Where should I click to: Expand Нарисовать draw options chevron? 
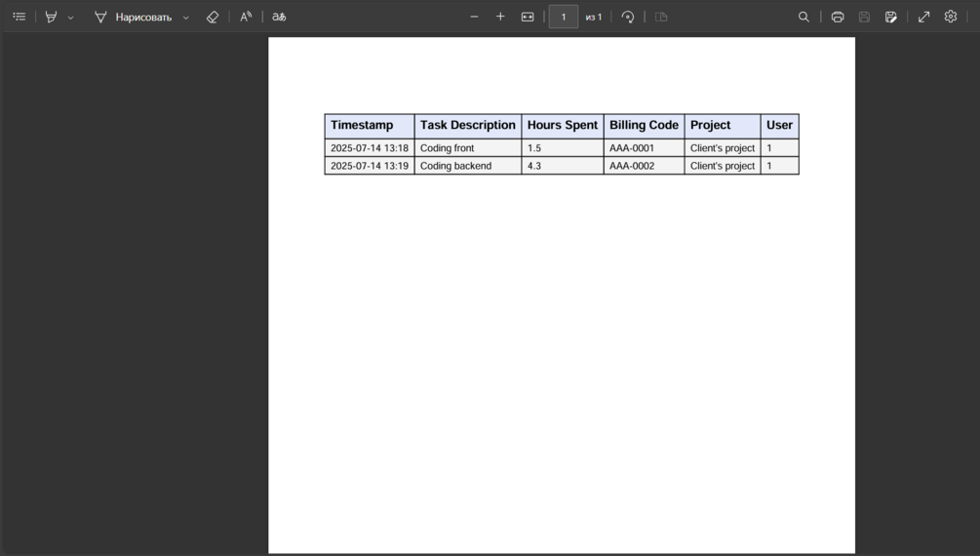(x=185, y=18)
